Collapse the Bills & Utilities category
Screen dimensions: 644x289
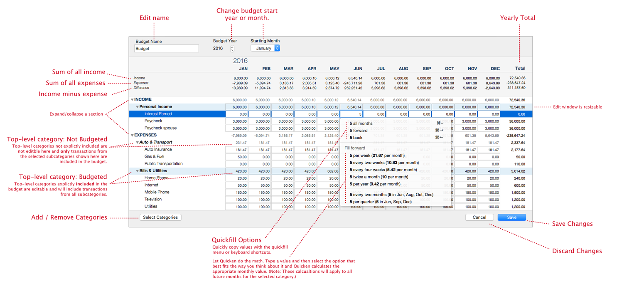(138, 171)
